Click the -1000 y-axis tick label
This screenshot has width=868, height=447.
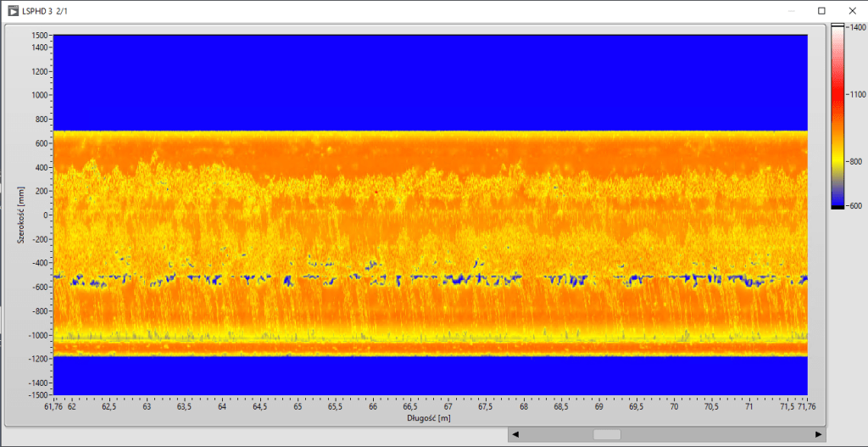[39, 335]
